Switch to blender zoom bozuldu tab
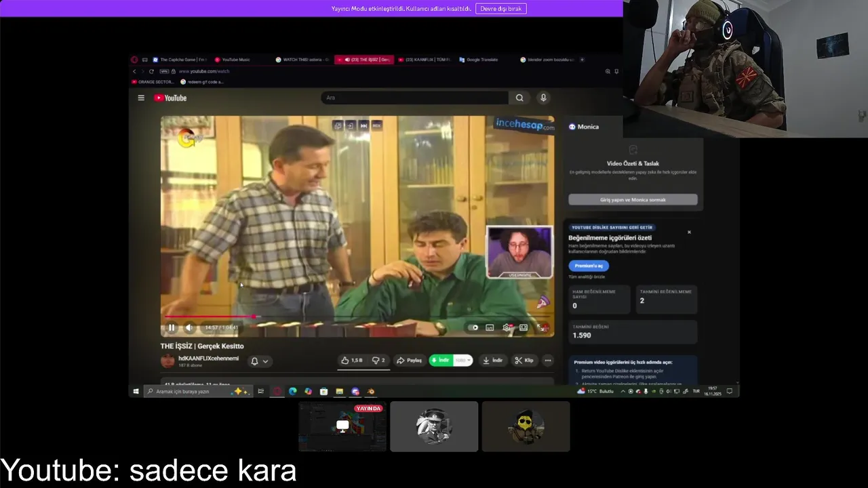This screenshot has height=488, width=868. pyautogui.click(x=547, y=60)
